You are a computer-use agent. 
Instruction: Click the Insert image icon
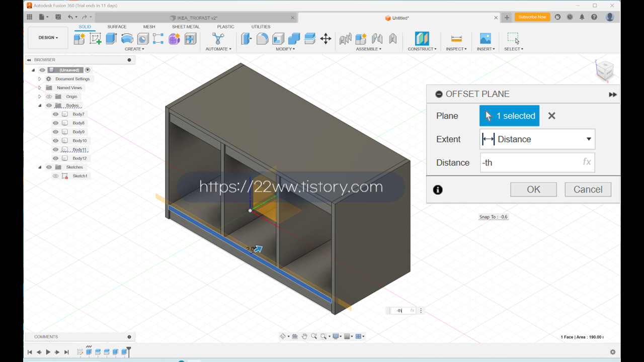point(486,39)
